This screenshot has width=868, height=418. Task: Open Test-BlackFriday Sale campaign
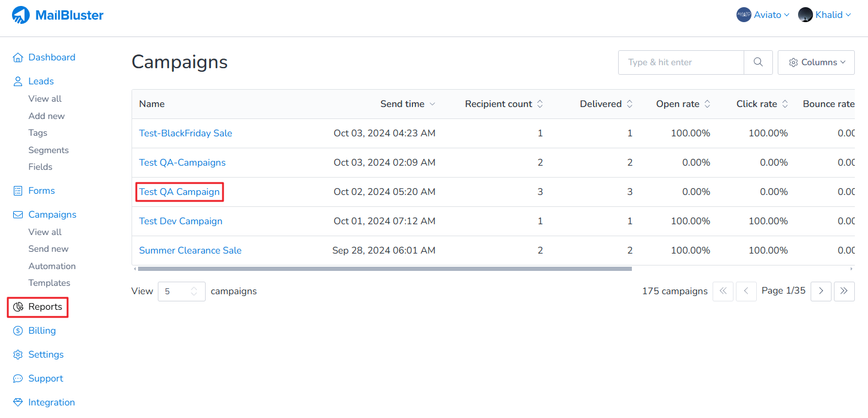[x=185, y=133]
